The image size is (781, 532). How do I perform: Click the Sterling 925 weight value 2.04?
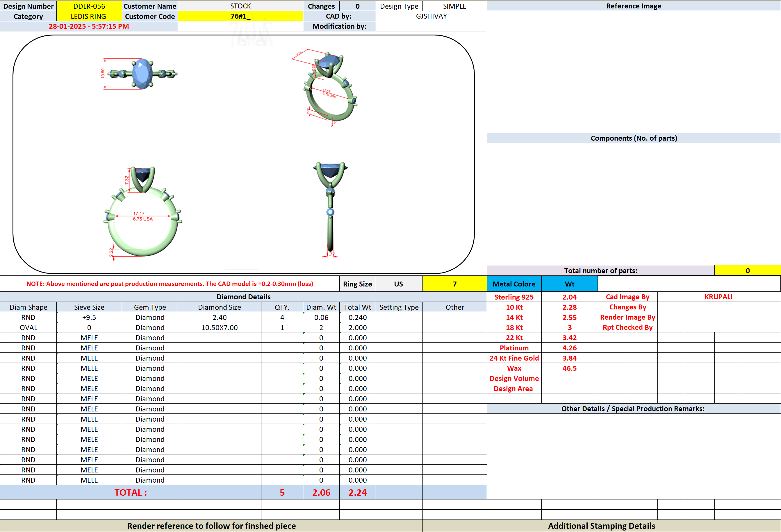click(x=570, y=297)
